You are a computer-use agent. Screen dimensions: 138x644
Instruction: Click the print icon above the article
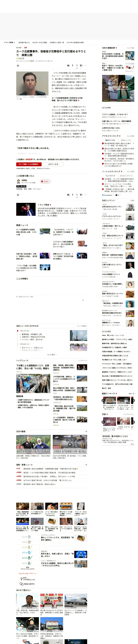pos(18,65)
